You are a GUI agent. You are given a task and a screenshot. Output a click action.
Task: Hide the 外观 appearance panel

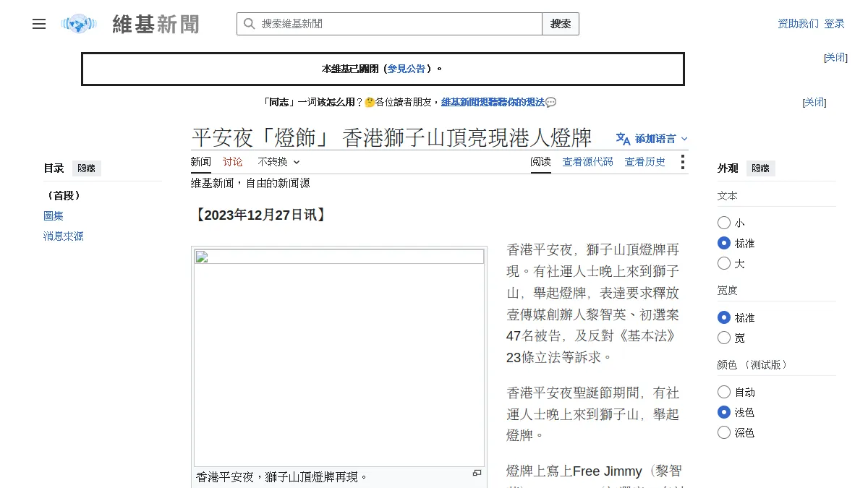(x=760, y=168)
